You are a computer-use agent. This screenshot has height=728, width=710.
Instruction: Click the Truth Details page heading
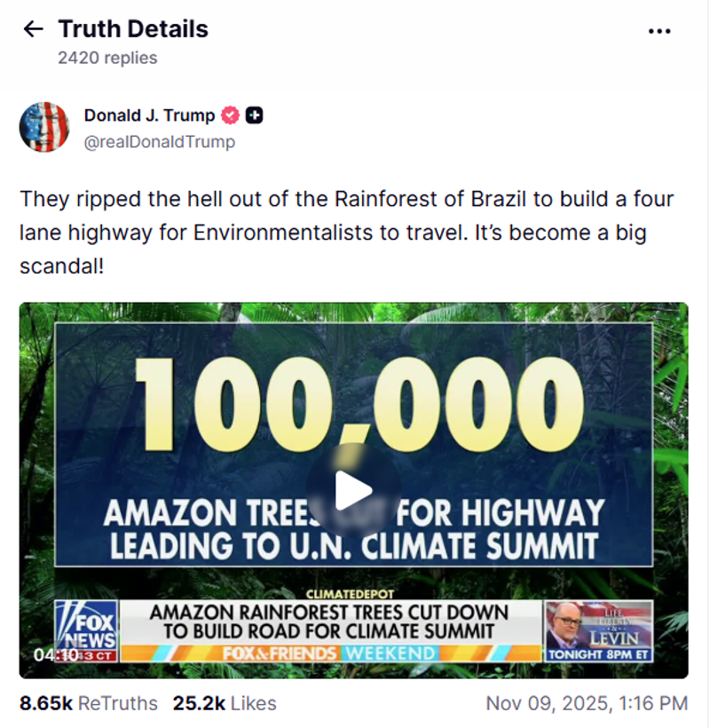point(133,29)
